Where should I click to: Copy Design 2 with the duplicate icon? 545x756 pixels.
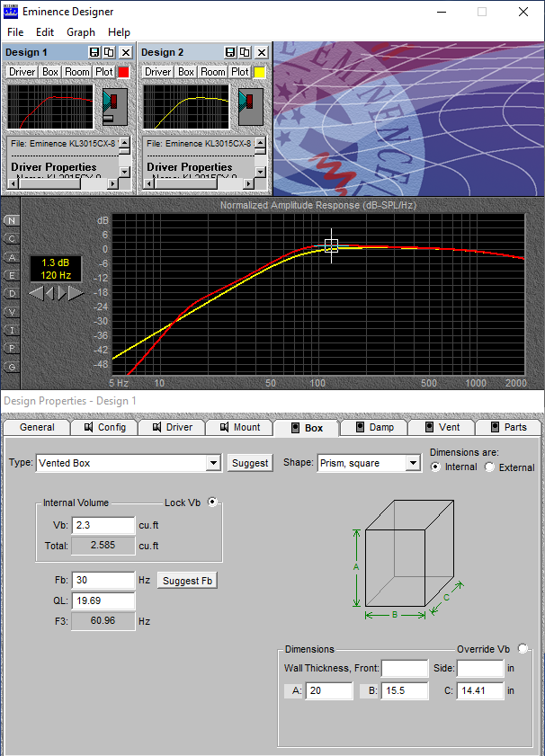tap(245, 52)
